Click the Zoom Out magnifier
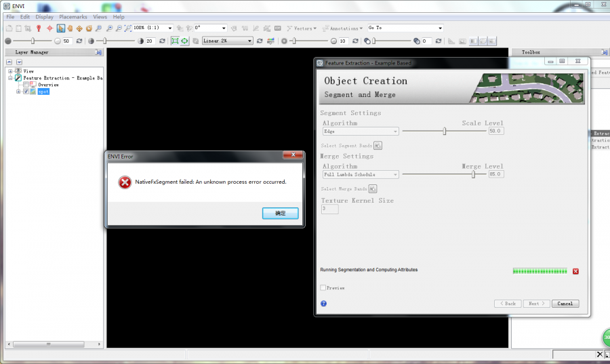The width and height of the screenshot is (610, 364). point(119,28)
